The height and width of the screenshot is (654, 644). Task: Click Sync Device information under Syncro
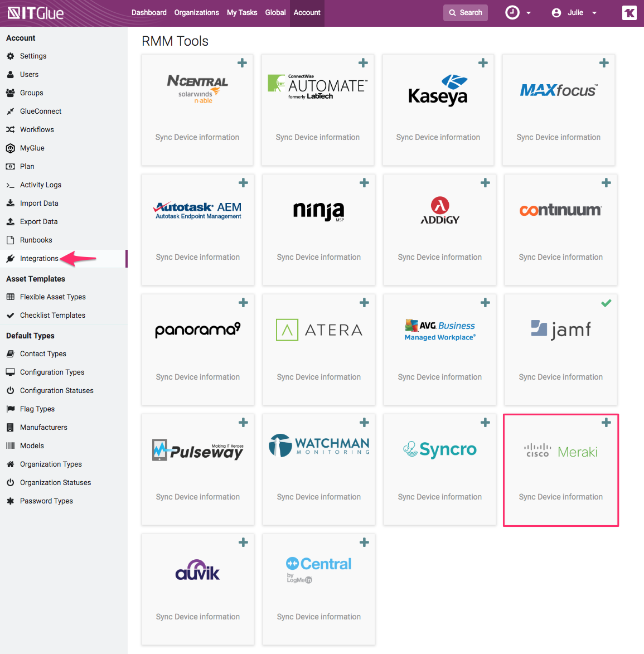(439, 496)
